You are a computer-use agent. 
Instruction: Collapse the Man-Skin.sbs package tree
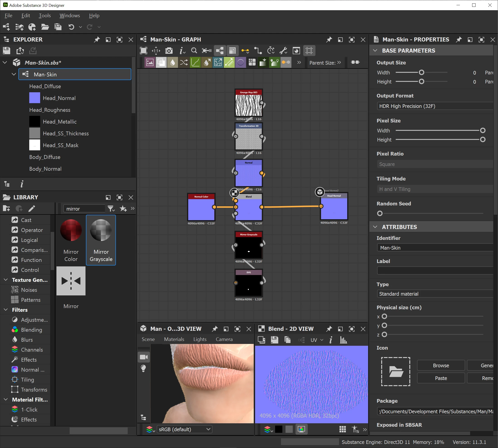point(5,63)
